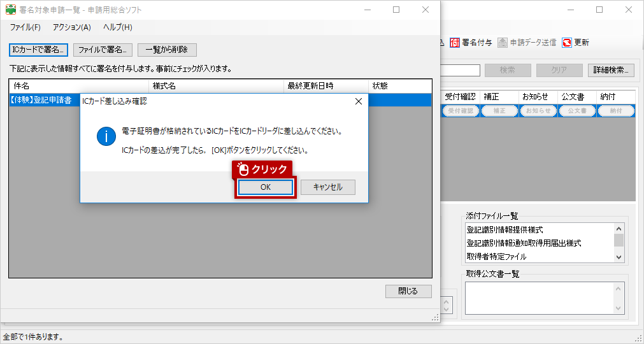Click the 詳細検索 button in the main window
The width and height of the screenshot is (644, 344).
pyautogui.click(x=611, y=70)
